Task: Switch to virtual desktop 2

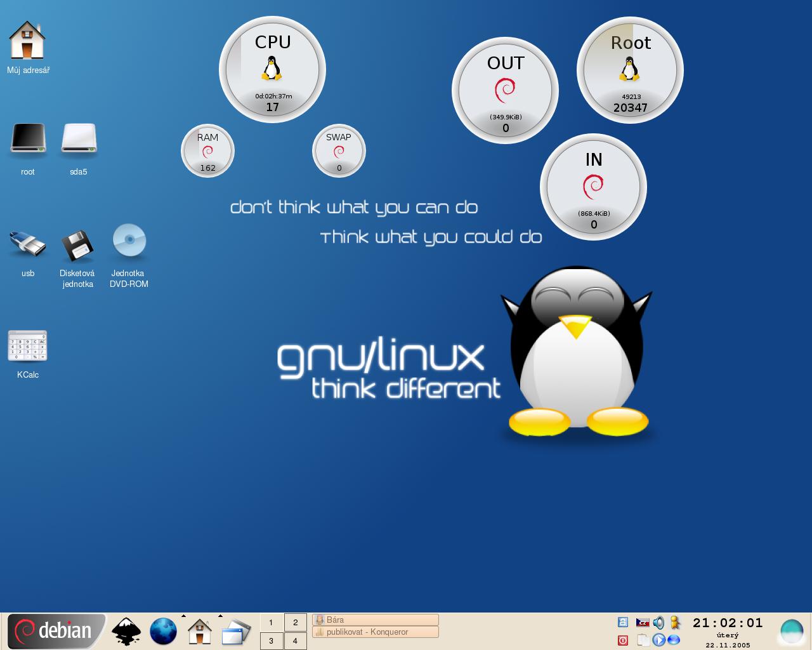Action: 295,622
